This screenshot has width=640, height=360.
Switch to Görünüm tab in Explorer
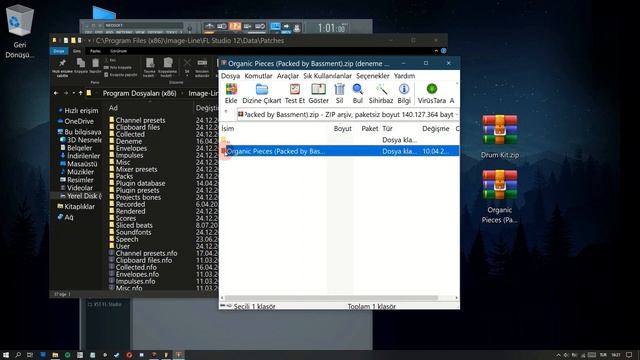click(x=118, y=51)
